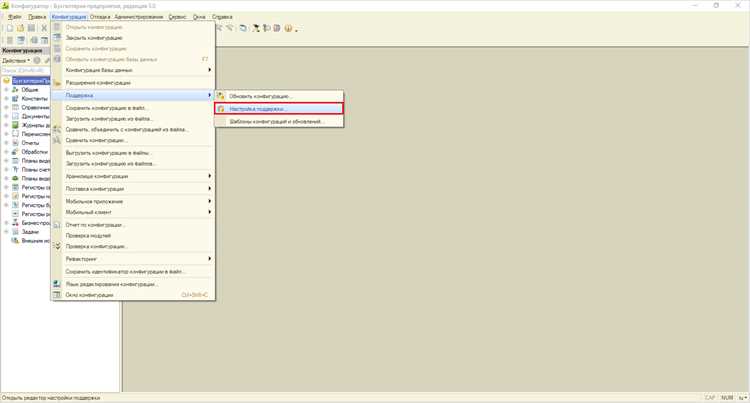The width and height of the screenshot is (750, 403).
Task: Click the Cut toolbar icon
Action: [x=44, y=28]
